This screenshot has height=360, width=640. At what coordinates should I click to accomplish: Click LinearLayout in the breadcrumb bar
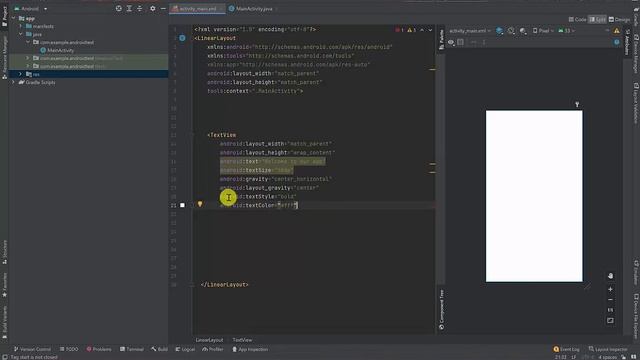pyautogui.click(x=209, y=340)
